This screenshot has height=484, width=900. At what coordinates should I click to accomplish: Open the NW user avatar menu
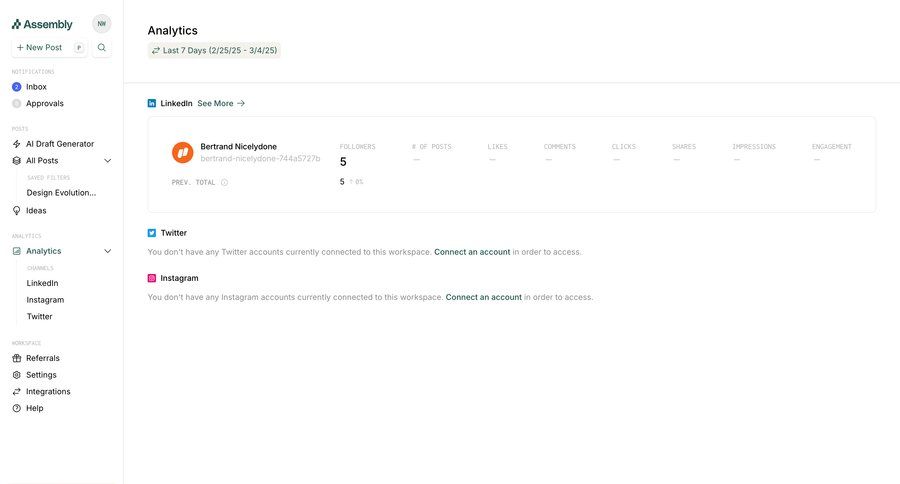pos(101,24)
